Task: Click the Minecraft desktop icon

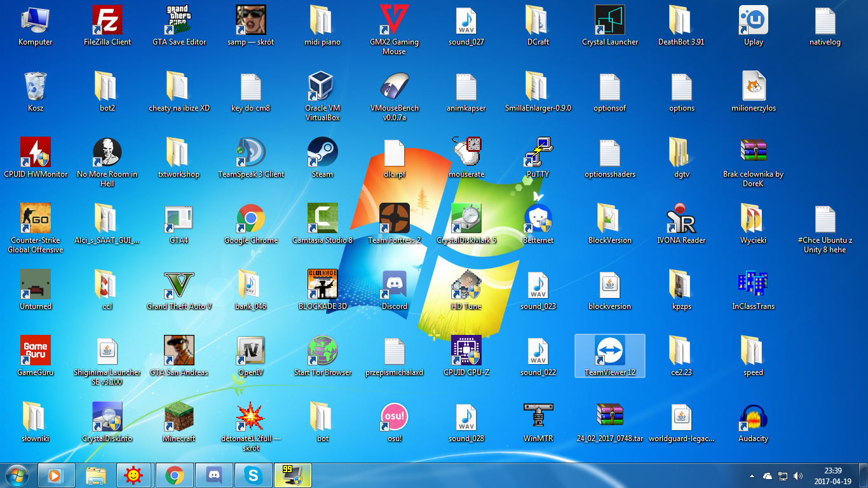Action: click(179, 417)
